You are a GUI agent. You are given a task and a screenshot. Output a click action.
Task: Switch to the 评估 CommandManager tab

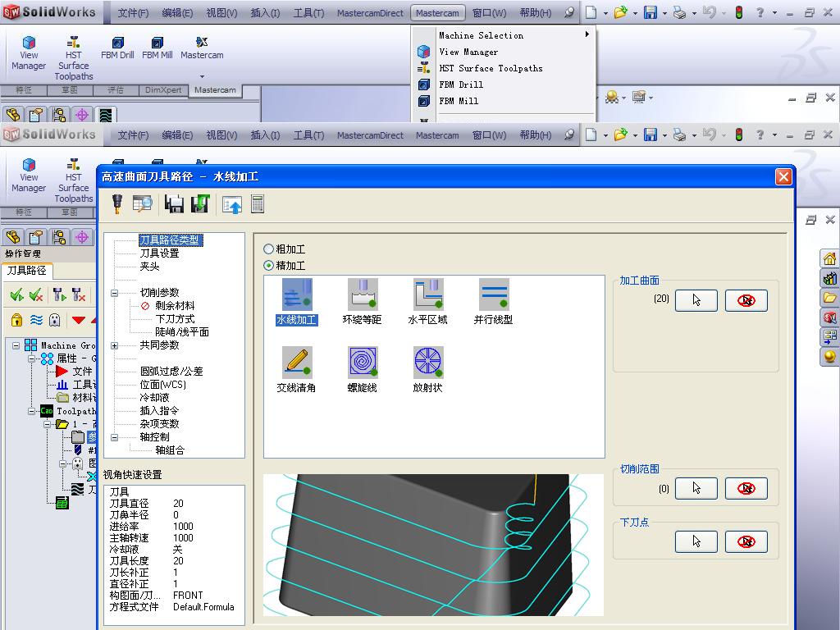coord(115,90)
